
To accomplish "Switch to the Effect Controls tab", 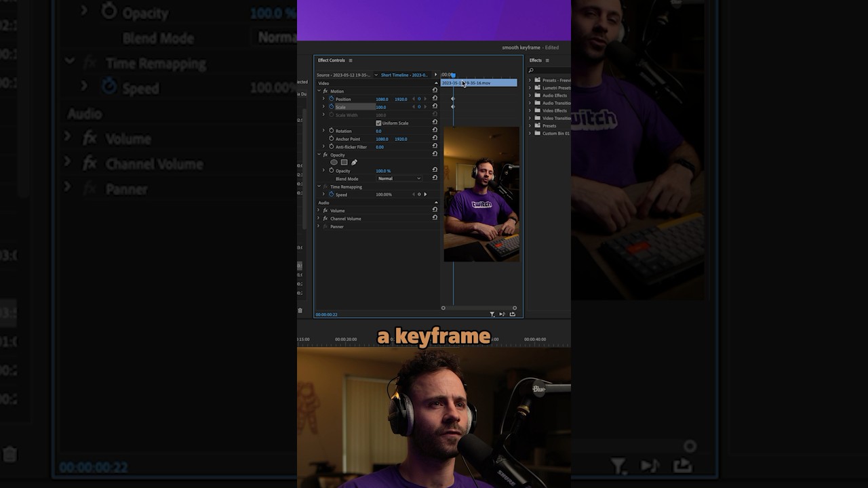I will (x=332, y=60).
